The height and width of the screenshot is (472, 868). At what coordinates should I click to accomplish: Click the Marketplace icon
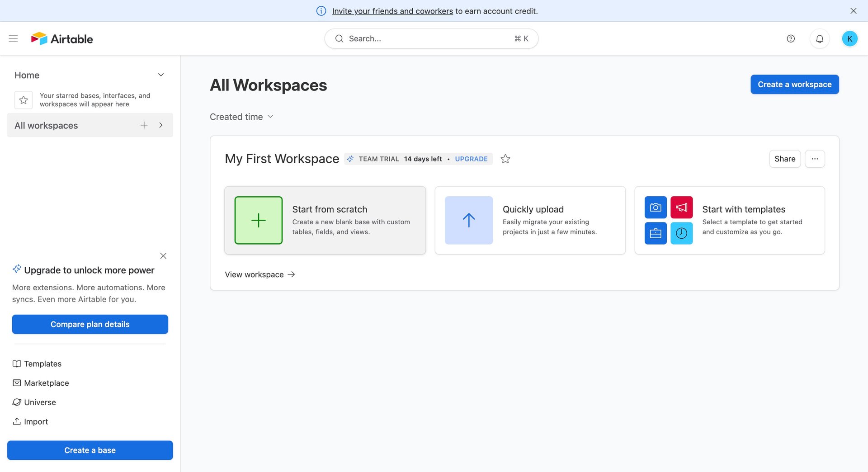17,383
